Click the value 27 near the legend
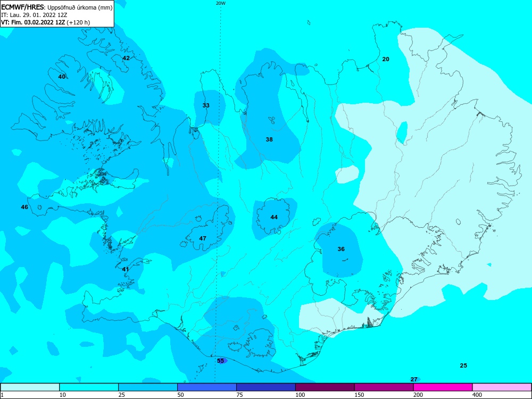532x399 pixels. [x=414, y=379]
